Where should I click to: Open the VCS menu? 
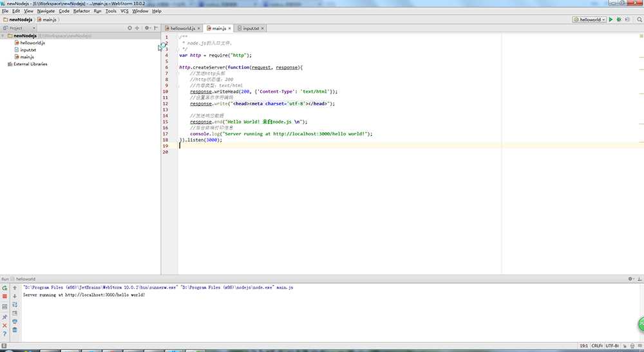click(x=124, y=11)
